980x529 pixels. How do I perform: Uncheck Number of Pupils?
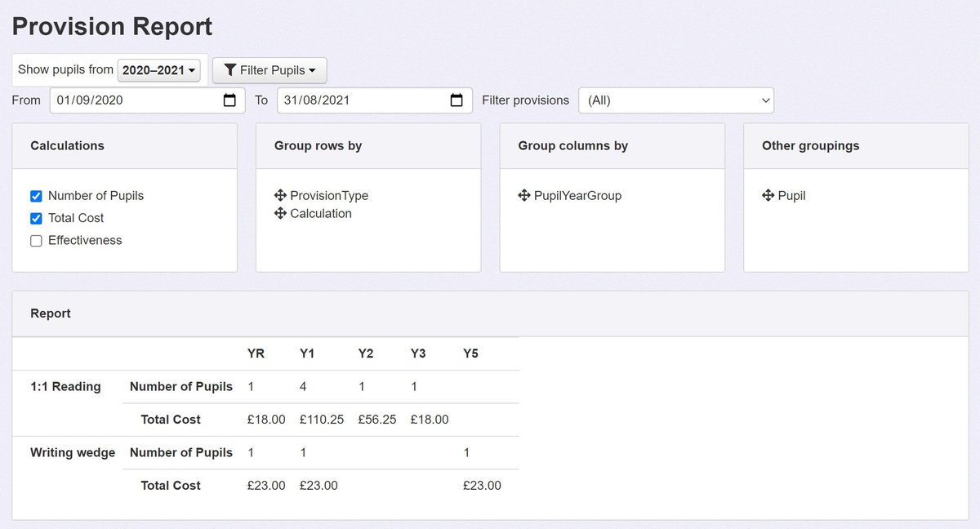tap(35, 196)
